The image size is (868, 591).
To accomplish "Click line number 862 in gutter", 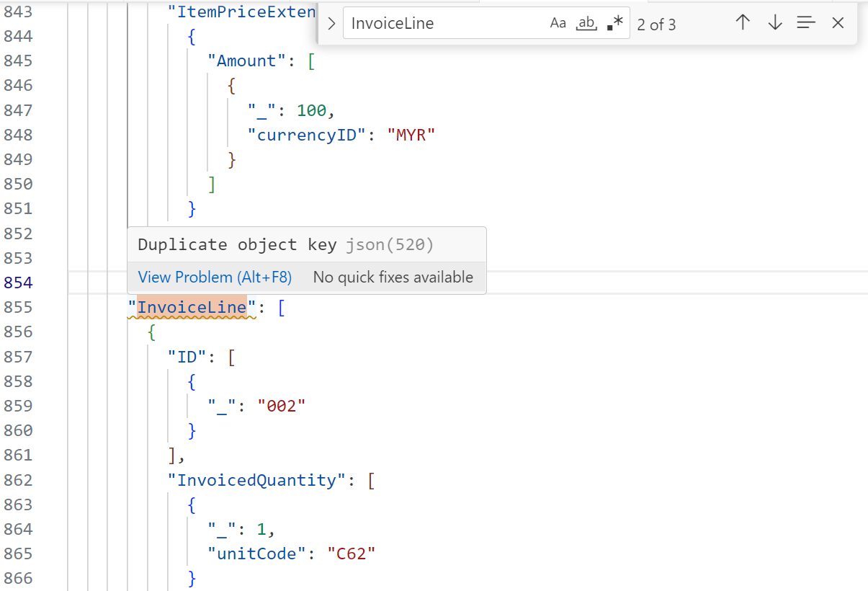I will (19, 480).
